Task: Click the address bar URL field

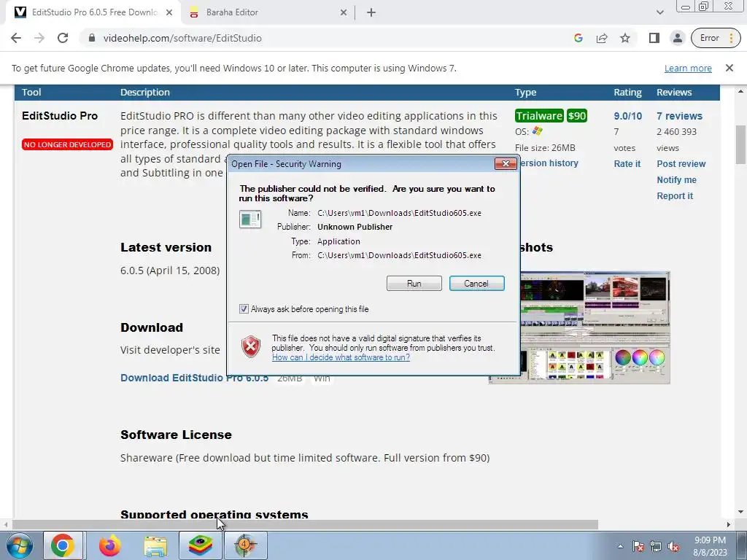Action: (329, 38)
